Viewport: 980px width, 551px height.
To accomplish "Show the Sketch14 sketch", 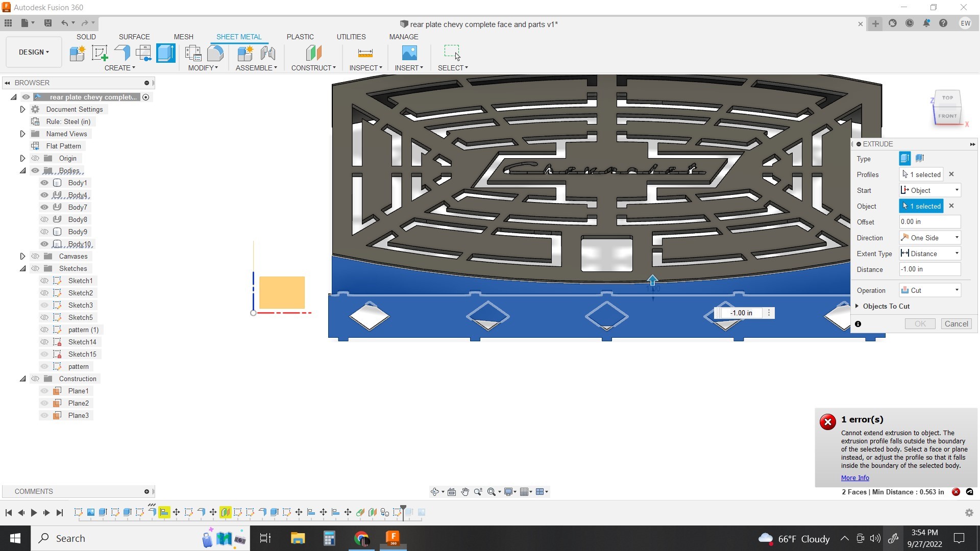I will tap(44, 342).
